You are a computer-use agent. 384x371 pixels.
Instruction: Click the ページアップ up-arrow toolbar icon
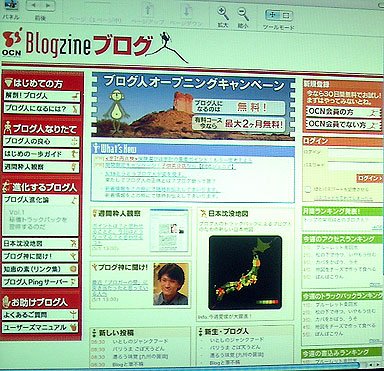click(x=148, y=10)
